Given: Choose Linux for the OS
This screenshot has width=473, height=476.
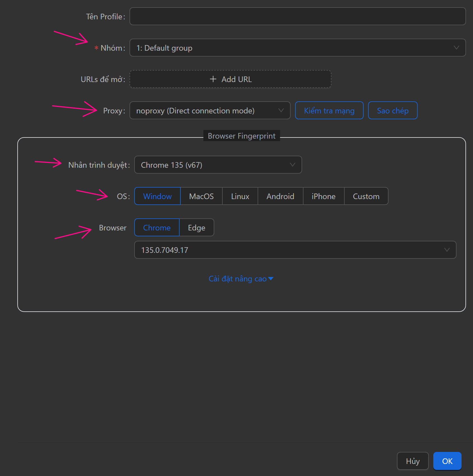Looking at the screenshot, I should [x=240, y=196].
